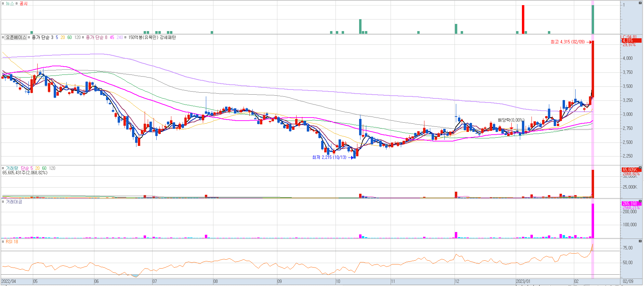Click the 4,000 price axis level

pyautogui.click(x=628, y=58)
